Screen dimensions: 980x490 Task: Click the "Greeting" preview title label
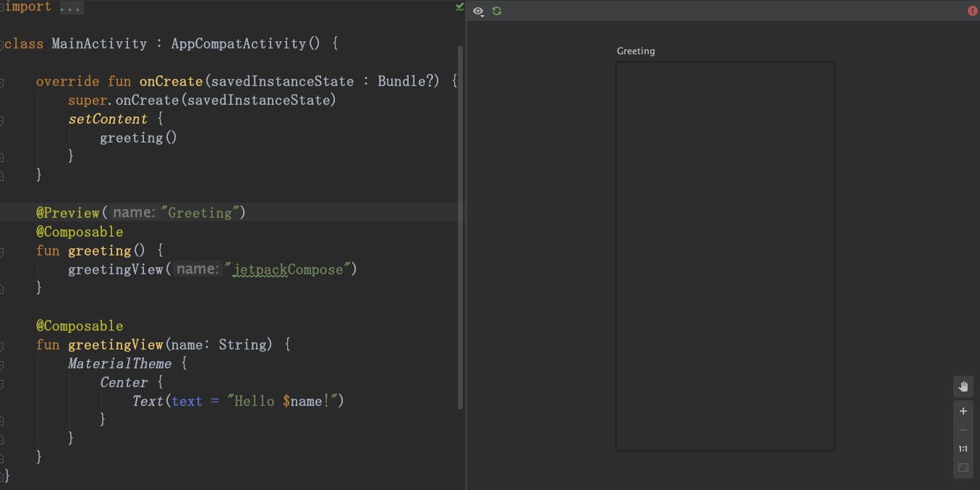[x=636, y=51]
